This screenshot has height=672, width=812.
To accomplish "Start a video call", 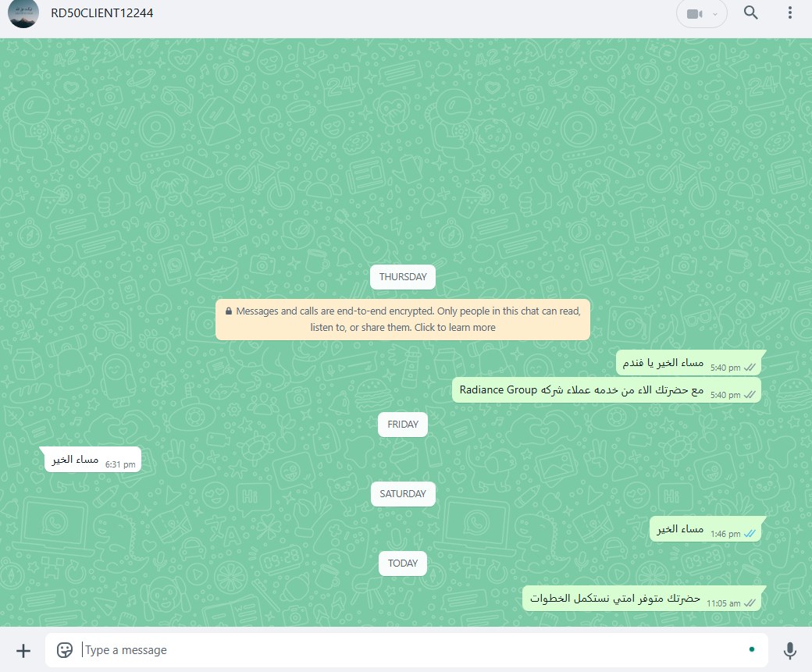I will click(x=694, y=14).
